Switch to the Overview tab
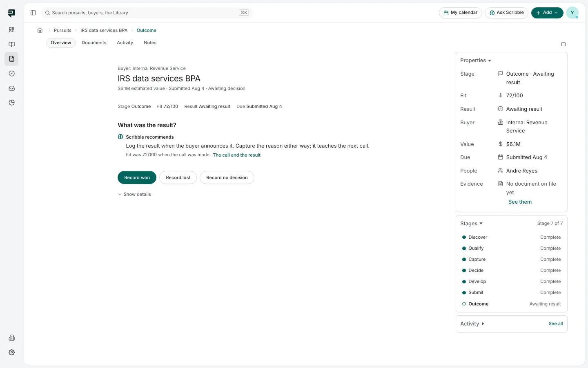This screenshot has height=368, width=588. coord(61,43)
